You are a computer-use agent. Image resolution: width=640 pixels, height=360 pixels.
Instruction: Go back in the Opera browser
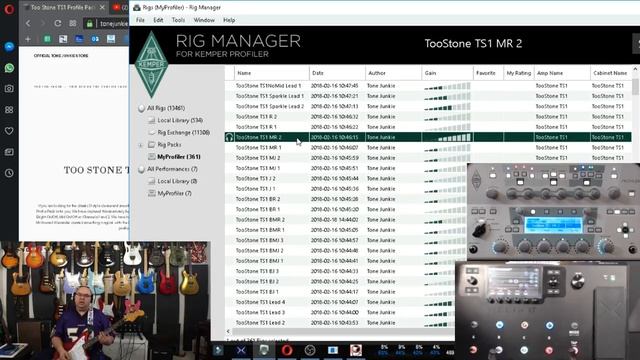(28, 23)
